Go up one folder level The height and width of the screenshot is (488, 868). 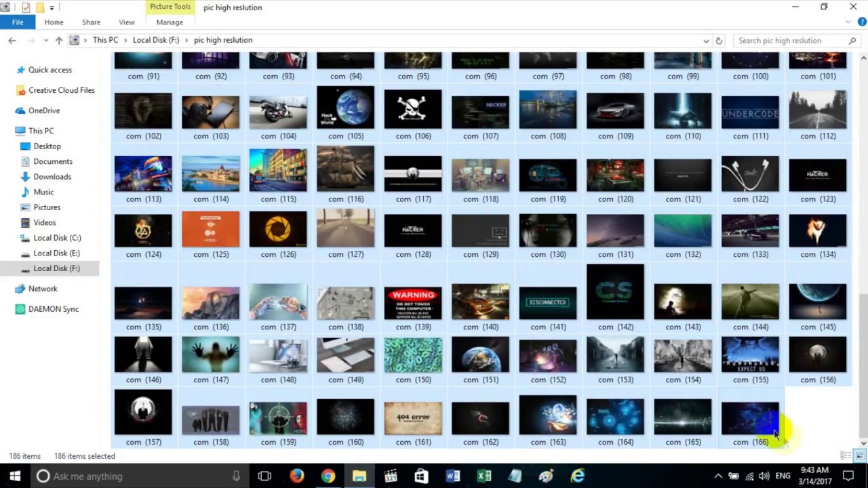point(59,41)
